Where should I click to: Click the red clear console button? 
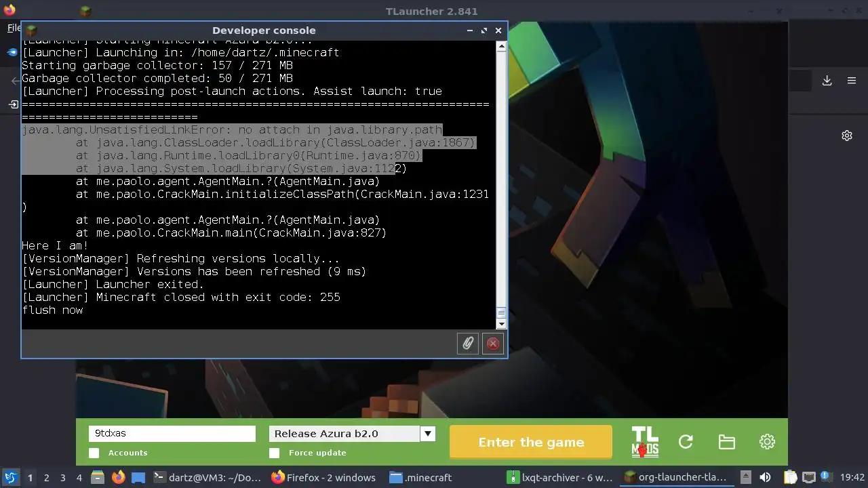pos(493,344)
